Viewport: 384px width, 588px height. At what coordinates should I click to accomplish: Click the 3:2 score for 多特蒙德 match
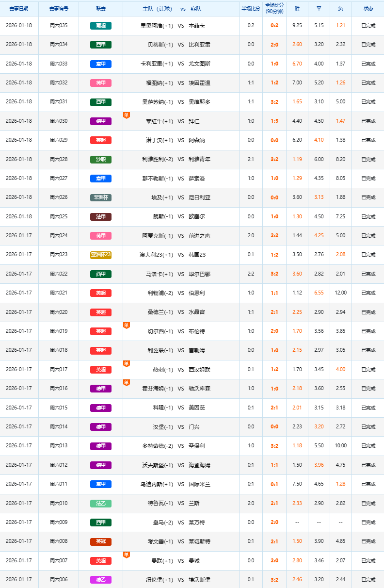pyautogui.click(x=274, y=446)
